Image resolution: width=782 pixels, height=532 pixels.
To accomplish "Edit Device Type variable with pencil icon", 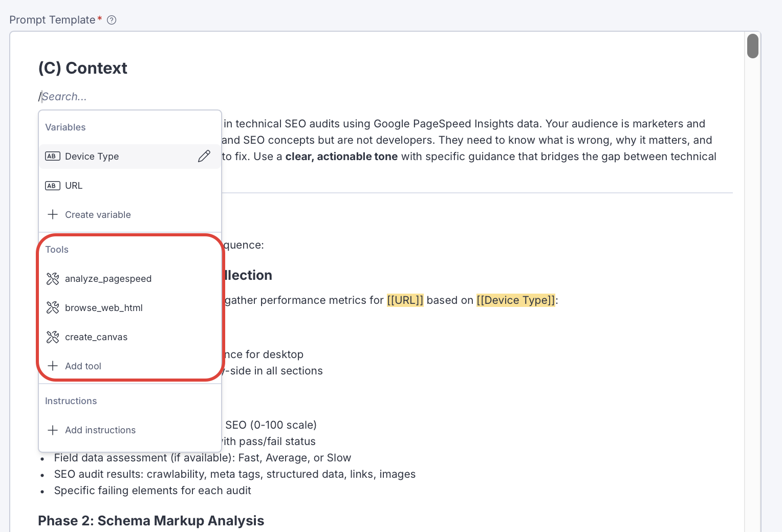I will (204, 156).
